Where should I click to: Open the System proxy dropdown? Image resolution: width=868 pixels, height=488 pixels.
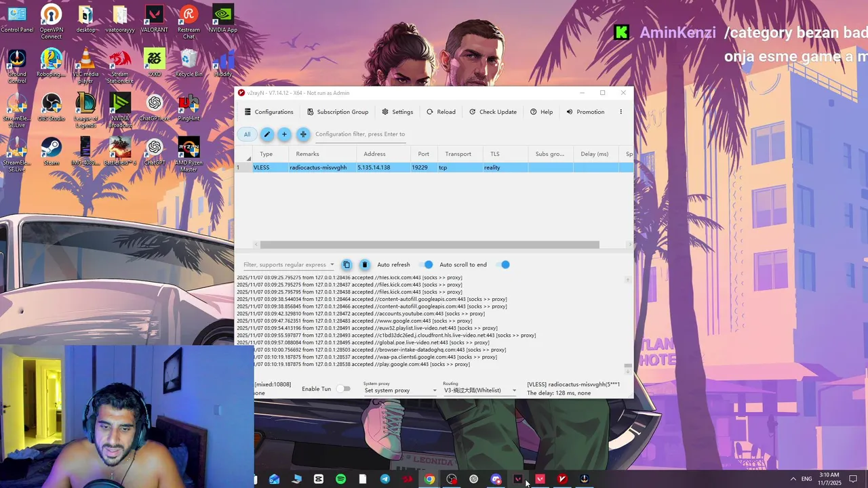coord(400,390)
